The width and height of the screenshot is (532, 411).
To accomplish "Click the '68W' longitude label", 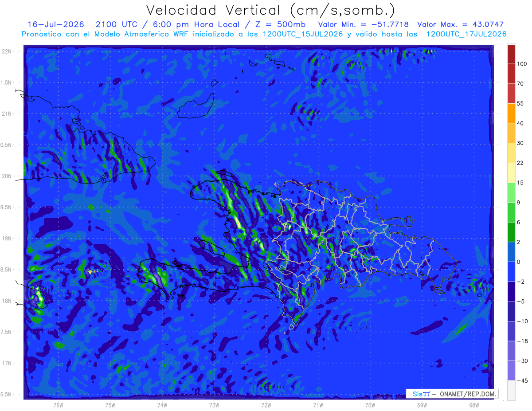I will pyautogui.click(x=474, y=405).
